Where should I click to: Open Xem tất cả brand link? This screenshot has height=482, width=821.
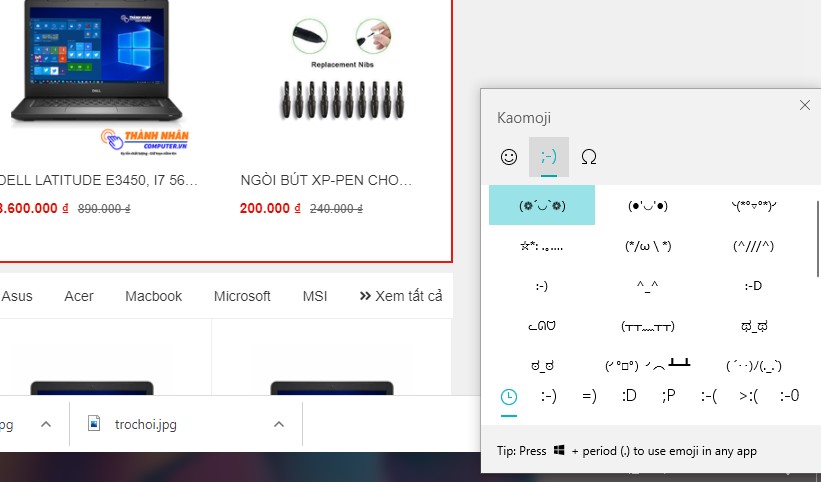(401, 296)
